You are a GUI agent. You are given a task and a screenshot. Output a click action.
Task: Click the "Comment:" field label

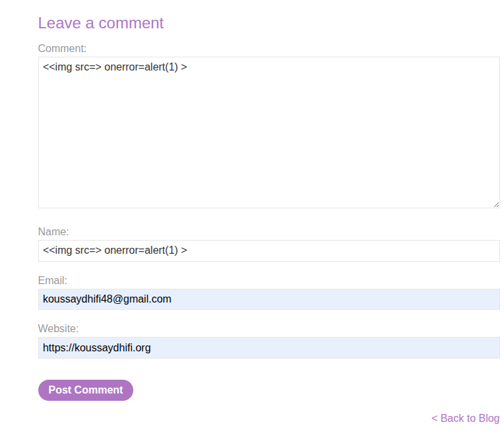[x=62, y=49]
